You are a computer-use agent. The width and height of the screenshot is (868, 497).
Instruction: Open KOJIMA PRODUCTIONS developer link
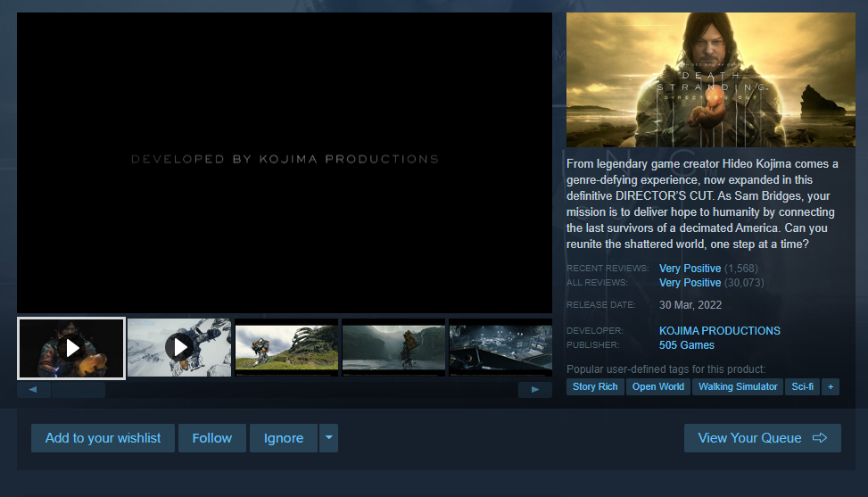[720, 331]
